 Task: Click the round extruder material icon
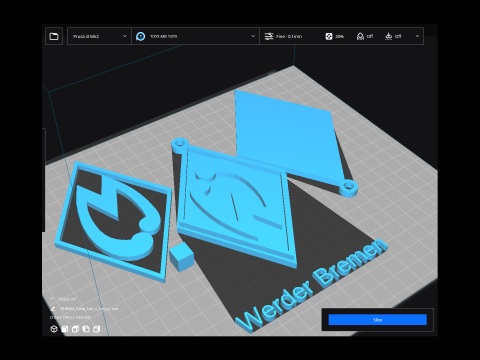[x=141, y=36]
